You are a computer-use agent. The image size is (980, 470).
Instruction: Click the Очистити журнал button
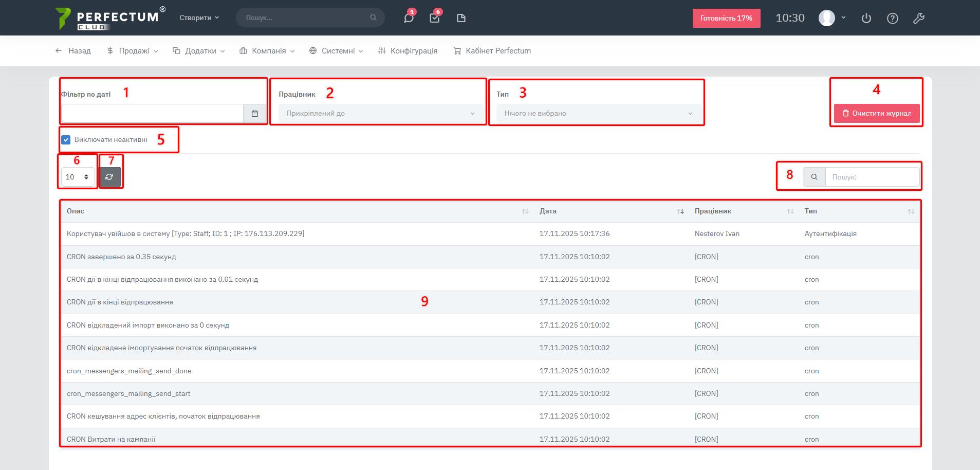(x=876, y=114)
